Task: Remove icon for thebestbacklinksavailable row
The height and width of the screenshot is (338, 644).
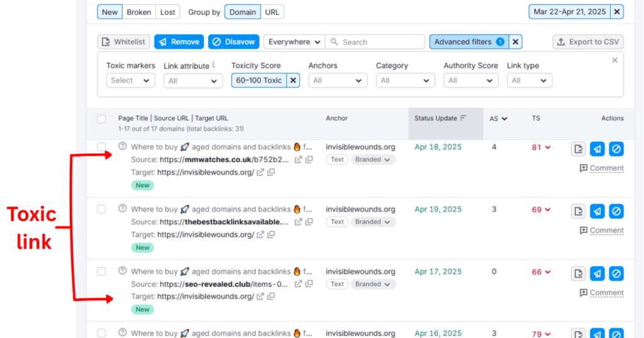Action: 597,211
